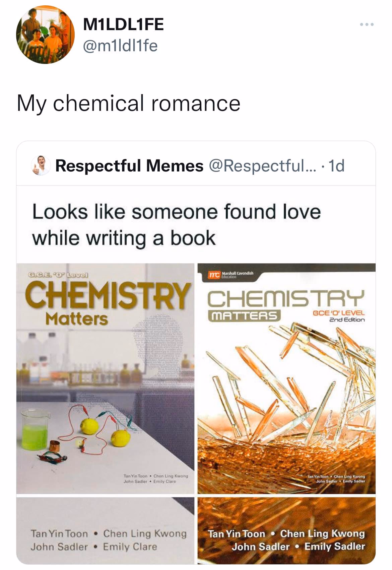Open the Respectful Memes avatar icon
This screenshot has width=392, height=570.
tap(40, 165)
